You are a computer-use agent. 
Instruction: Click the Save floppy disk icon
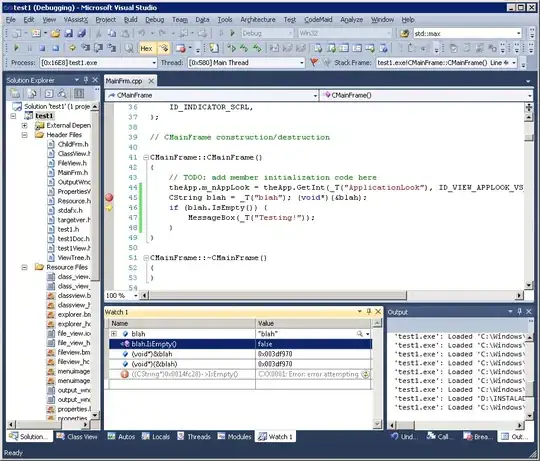coord(69,33)
